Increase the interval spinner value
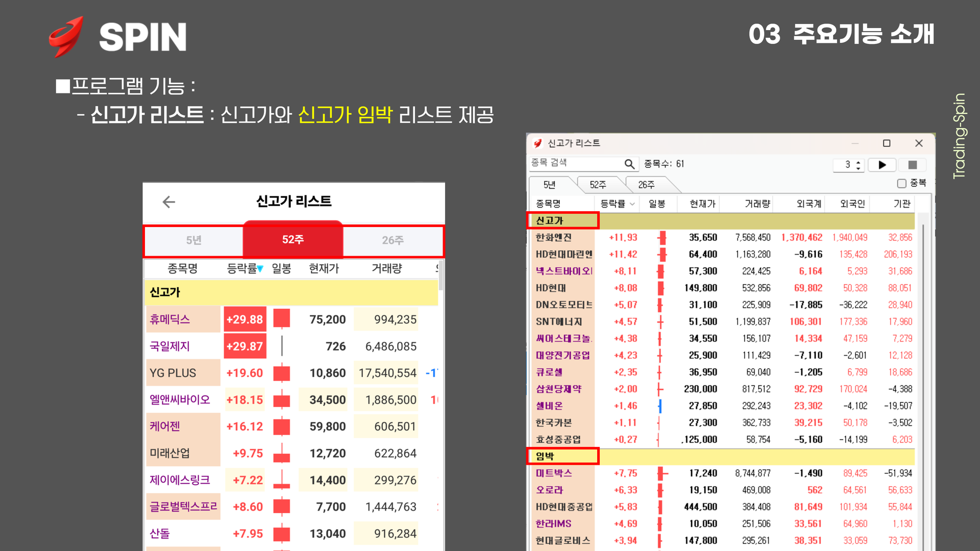980x551 pixels. (x=859, y=162)
